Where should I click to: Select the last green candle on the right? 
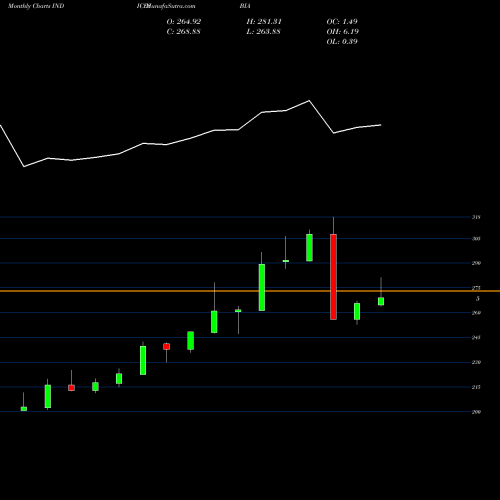(x=381, y=301)
